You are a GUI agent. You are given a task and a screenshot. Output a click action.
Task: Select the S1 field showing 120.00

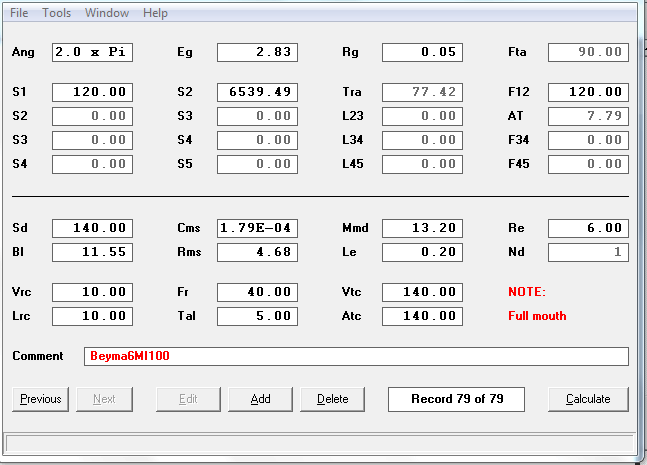92,92
